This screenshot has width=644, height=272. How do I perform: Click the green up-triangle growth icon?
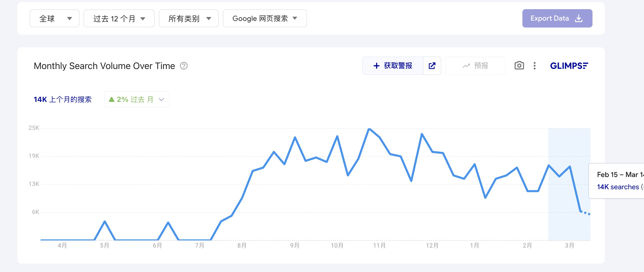point(111,99)
